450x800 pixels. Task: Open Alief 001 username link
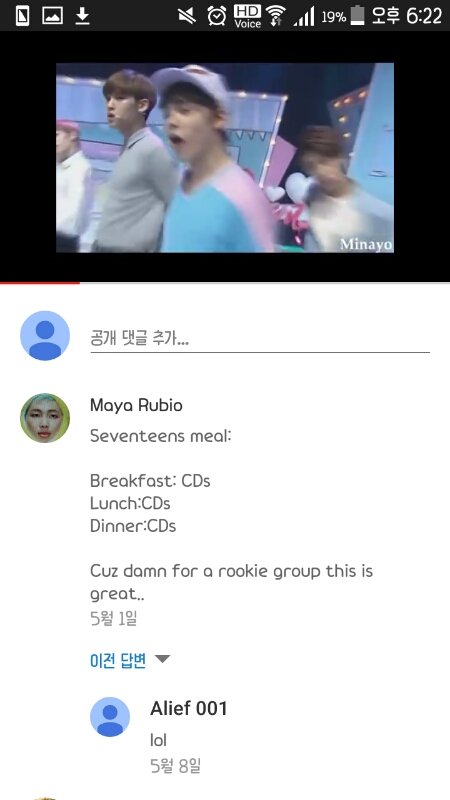click(x=189, y=708)
